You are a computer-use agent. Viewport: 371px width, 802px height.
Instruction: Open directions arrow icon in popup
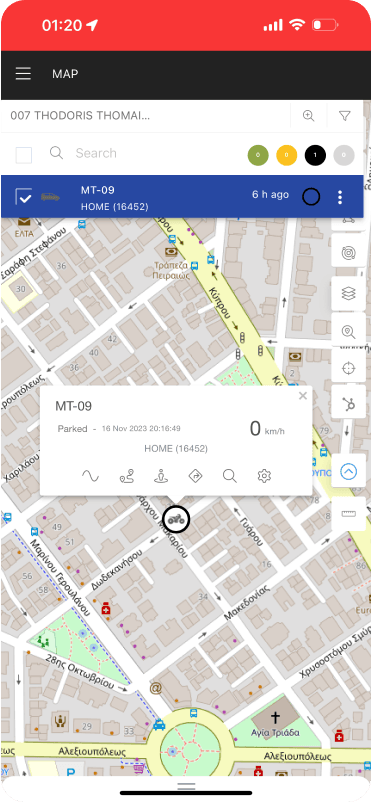(195, 476)
